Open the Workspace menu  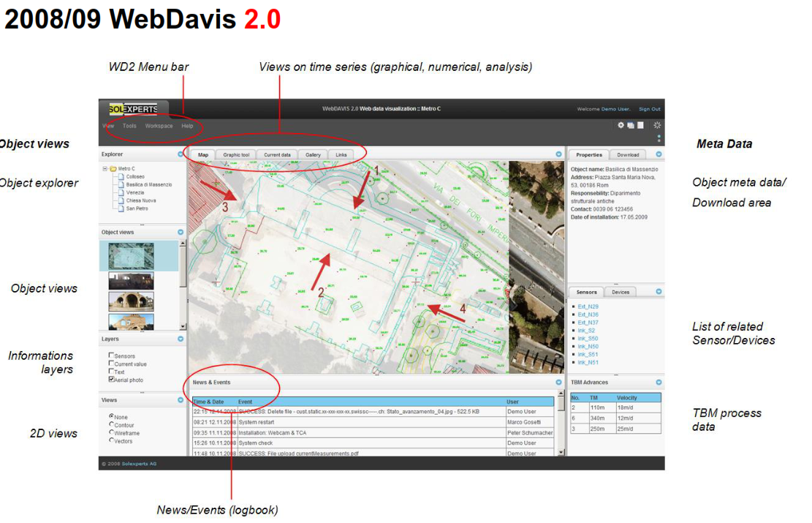159,126
